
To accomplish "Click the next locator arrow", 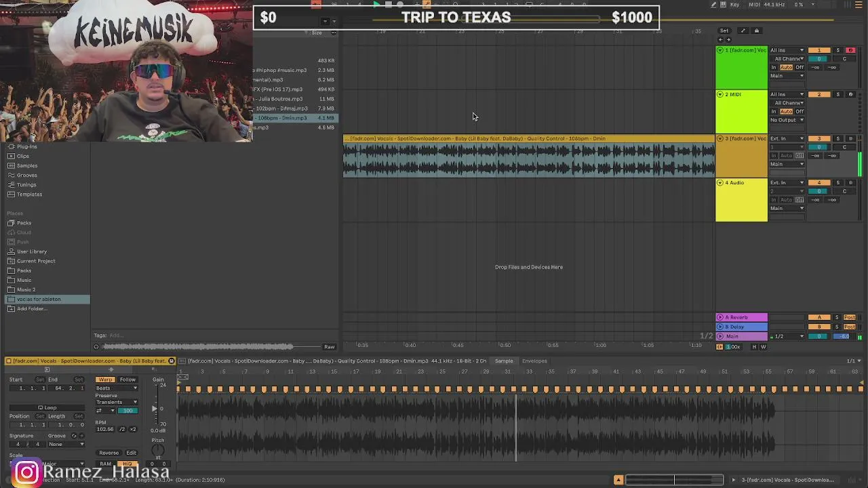I will (x=729, y=39).
